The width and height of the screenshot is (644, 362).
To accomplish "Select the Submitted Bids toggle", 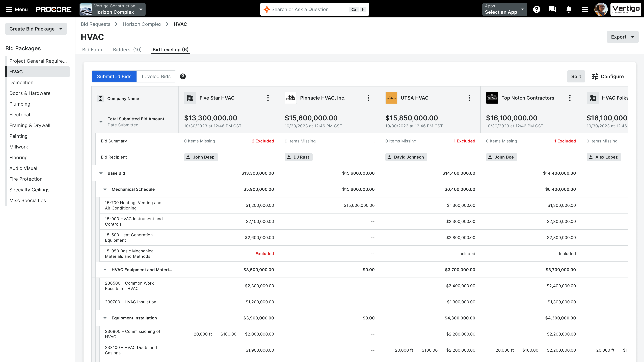I will point(114,76).
